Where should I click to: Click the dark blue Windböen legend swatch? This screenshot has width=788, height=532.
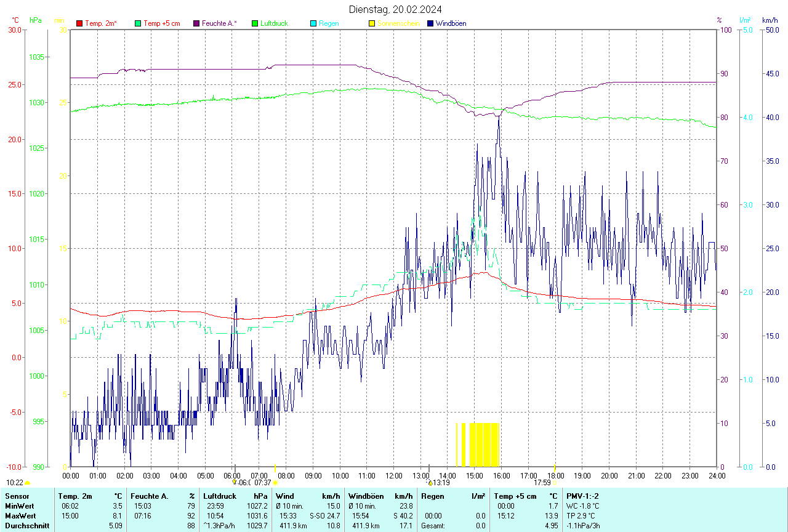[x=430, y=23]
